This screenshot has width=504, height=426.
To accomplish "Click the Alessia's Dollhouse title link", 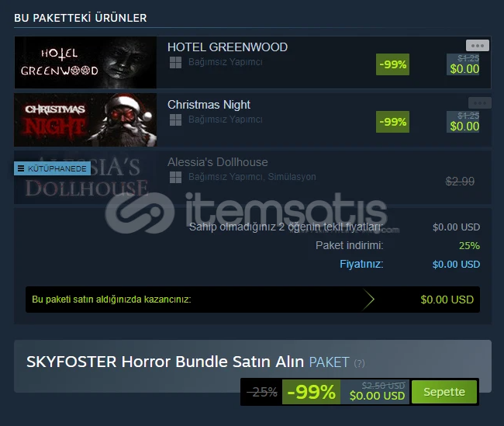I will tap(218, 162).
